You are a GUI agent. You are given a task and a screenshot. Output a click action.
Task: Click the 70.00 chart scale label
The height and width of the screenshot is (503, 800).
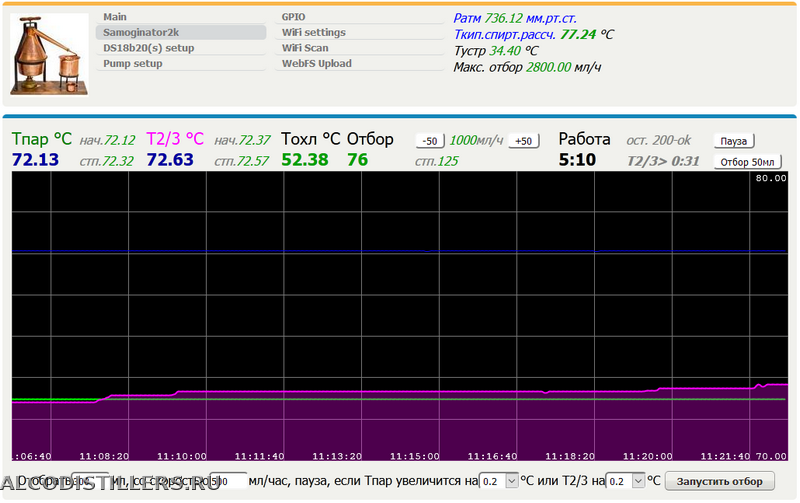[771, 456]
